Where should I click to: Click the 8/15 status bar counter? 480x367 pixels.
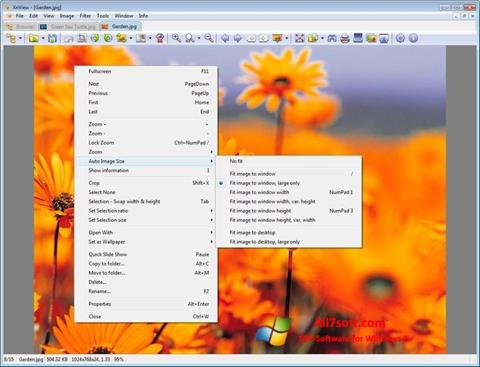point(9,359)
